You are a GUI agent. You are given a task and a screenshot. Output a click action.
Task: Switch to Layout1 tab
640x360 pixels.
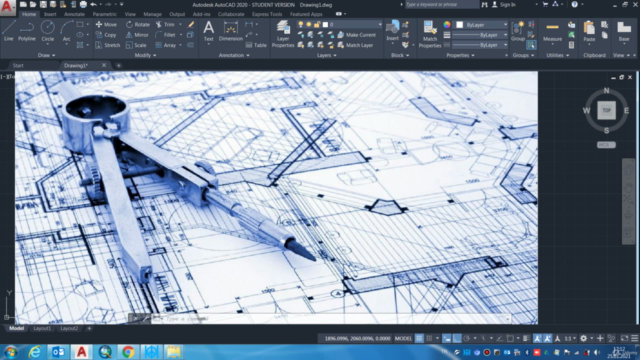(42, 328)
